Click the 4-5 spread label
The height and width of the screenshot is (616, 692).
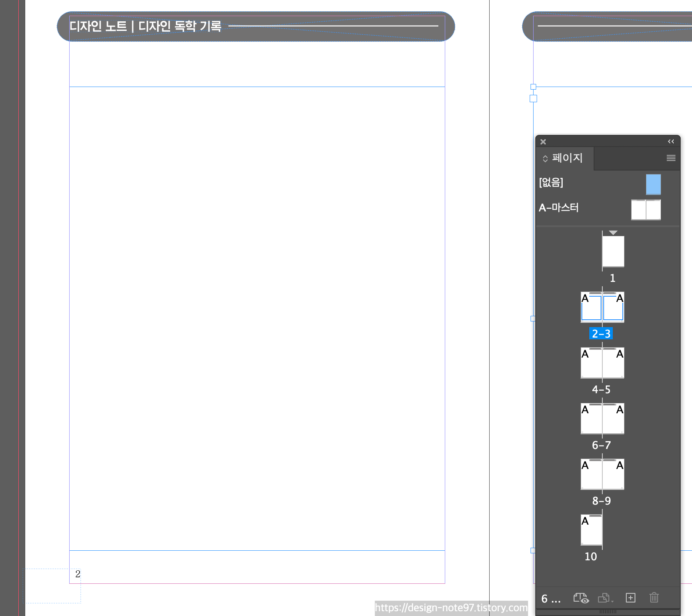(601, 389)
